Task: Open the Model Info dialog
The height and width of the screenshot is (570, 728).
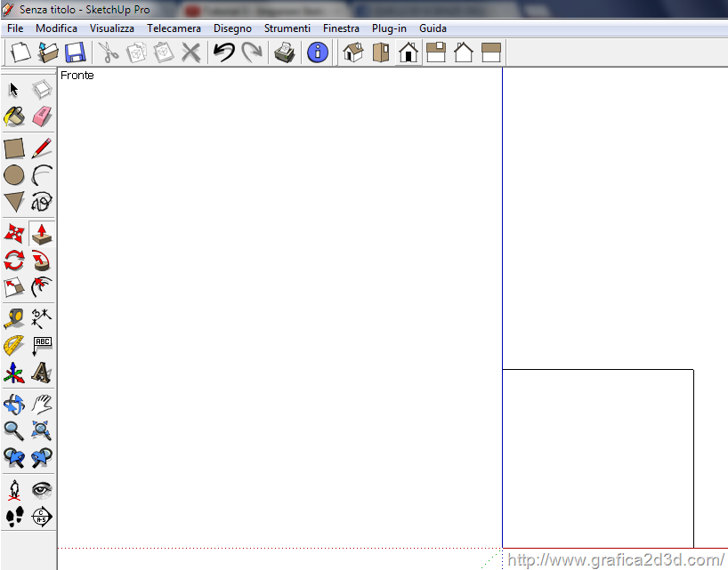Action: pyautogui.click(x=317, y=52)
